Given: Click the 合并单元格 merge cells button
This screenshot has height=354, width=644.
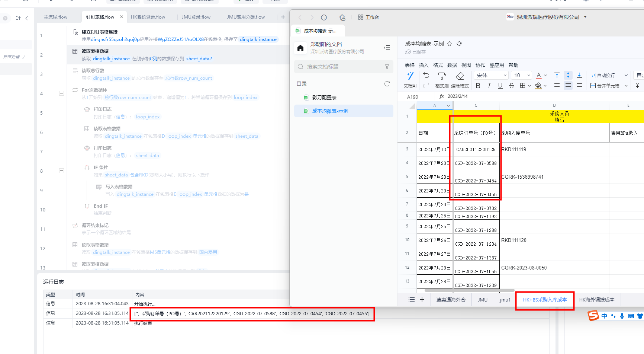Looking at the screenshot, I should tap(605, 86).
